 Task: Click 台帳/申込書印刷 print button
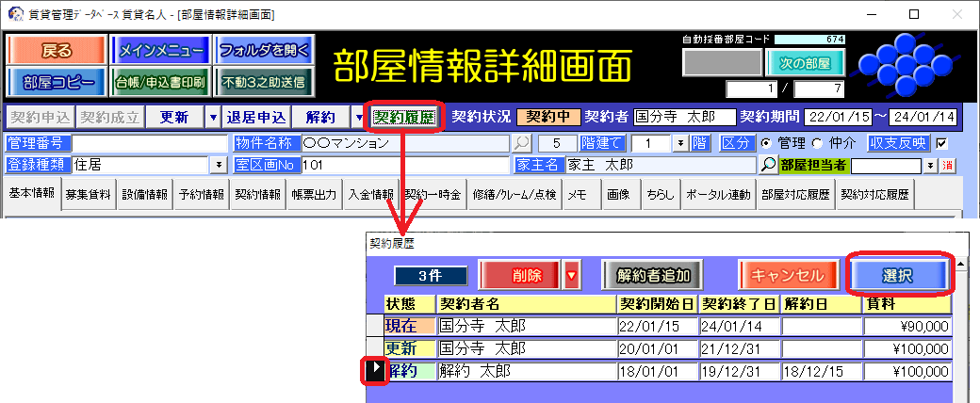pyautogui.click(x=158, y=82)
